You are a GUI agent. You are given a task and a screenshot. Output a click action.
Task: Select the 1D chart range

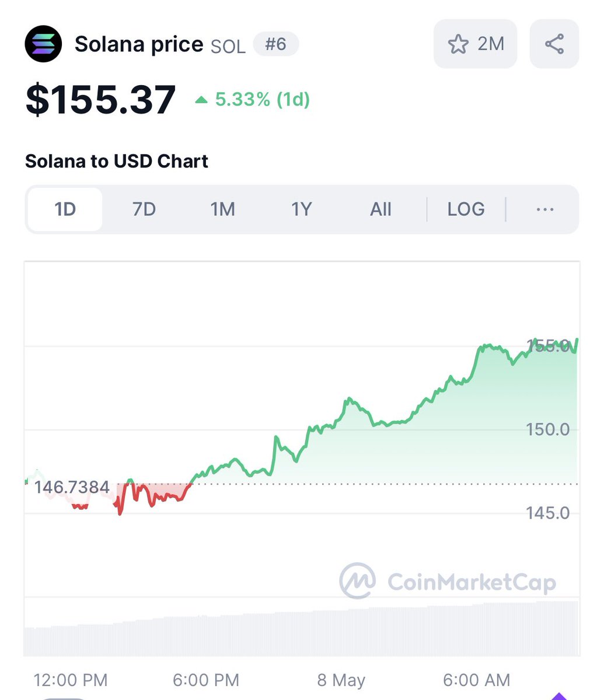[65, 209]
